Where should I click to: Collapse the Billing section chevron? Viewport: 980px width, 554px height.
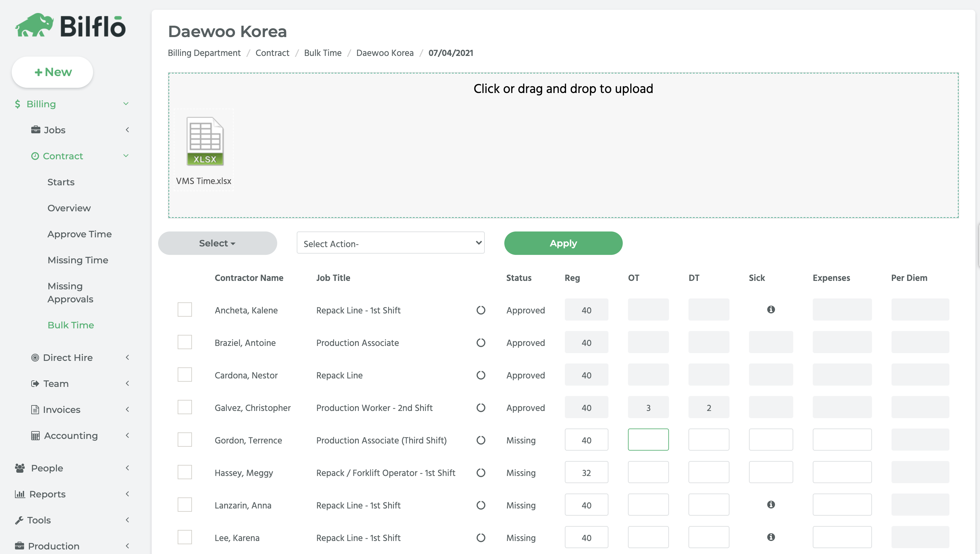126,103
